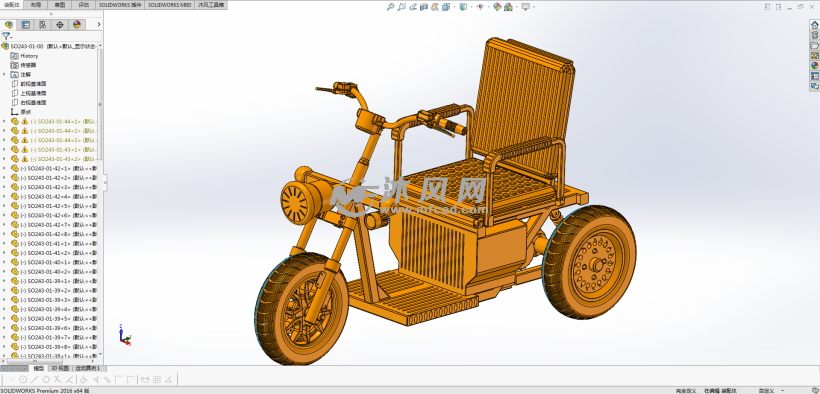Click the Edit Appearance color ball icon
This screenshot has height=394, width=820.
[x=497, y=7]
